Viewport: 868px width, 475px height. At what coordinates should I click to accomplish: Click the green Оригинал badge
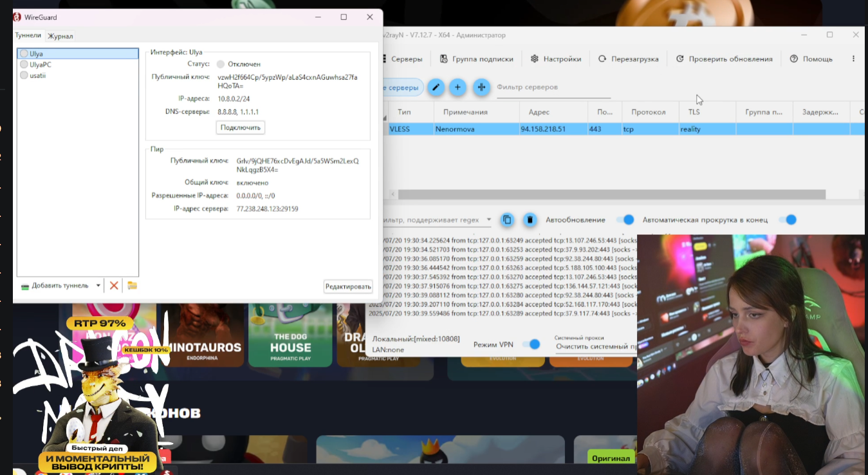611,458
